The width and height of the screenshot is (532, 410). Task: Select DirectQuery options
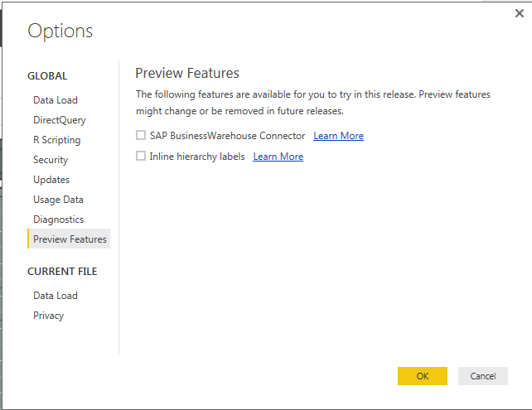coord(60,120)
